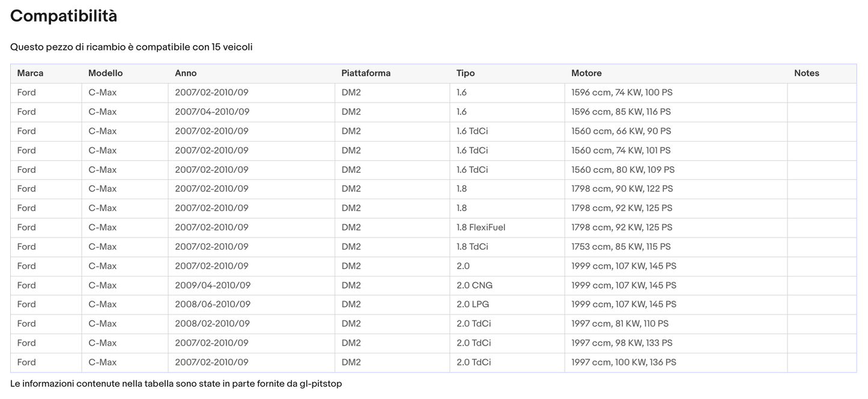Click the gl-pitstop information footnote text
Viewport: 868px width, 399px height.
pyautogui.click(x=176, y=383)
